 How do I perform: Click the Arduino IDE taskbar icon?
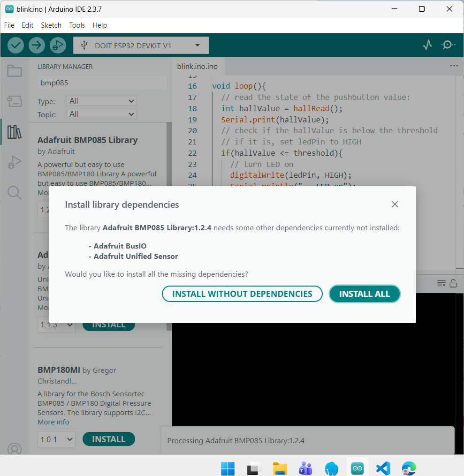[358, 468]
